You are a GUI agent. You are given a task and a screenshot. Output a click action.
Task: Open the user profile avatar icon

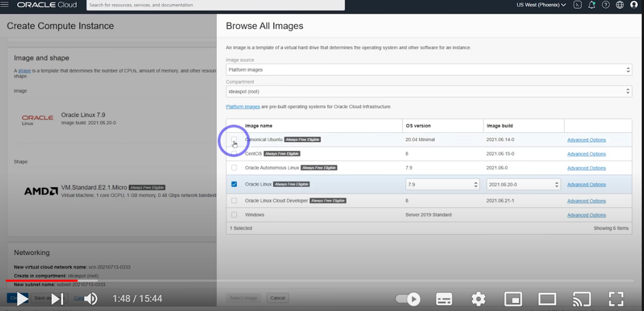(x=634, y=5)
